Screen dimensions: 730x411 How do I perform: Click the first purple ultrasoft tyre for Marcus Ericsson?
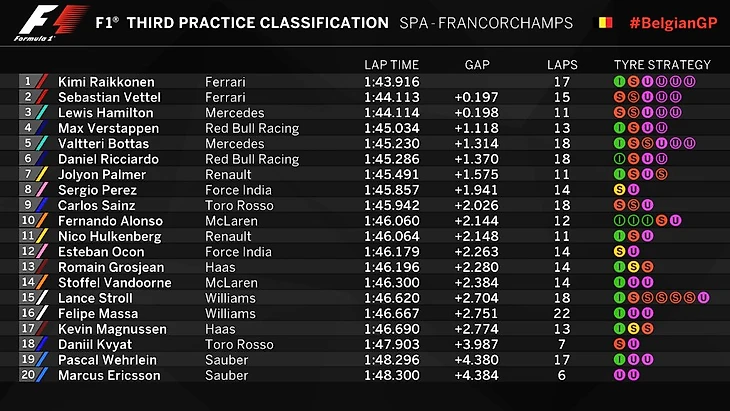tap(619, 375)
